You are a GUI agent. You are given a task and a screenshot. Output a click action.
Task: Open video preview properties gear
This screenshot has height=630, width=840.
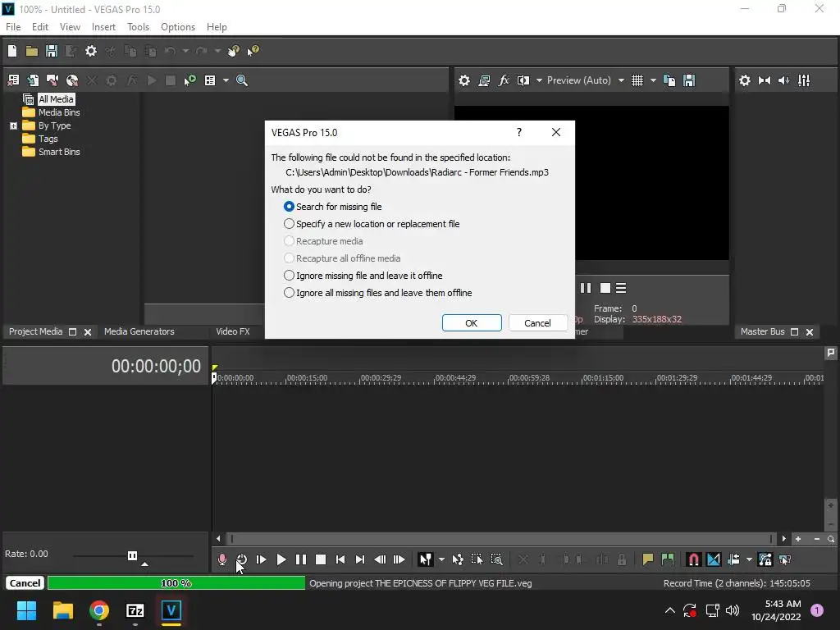pyautogui.click(x=464, y=80)
